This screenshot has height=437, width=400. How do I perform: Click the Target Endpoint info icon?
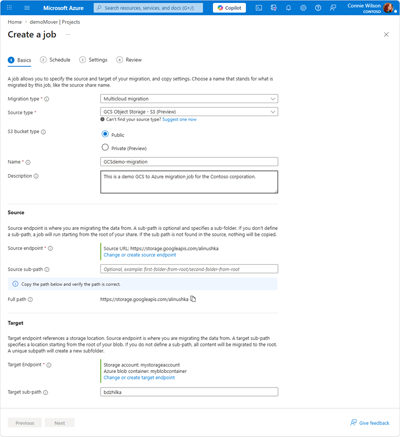(49, 365)
